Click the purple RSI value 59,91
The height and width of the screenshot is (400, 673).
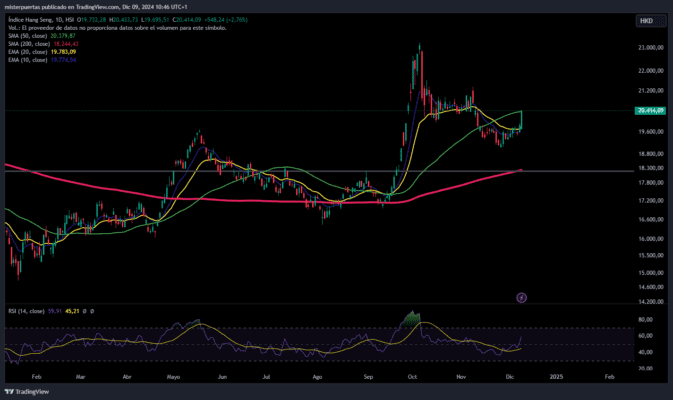(x=55, y=311)
